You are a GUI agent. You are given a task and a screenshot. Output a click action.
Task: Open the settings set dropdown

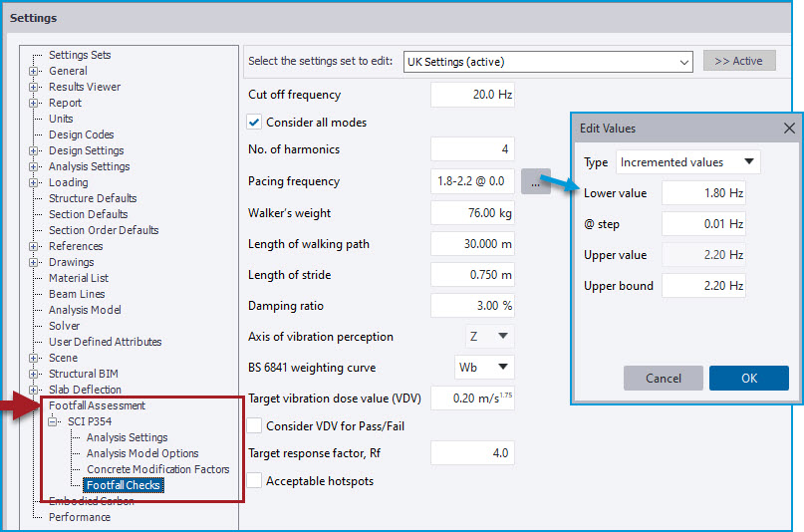click(549, 62)
